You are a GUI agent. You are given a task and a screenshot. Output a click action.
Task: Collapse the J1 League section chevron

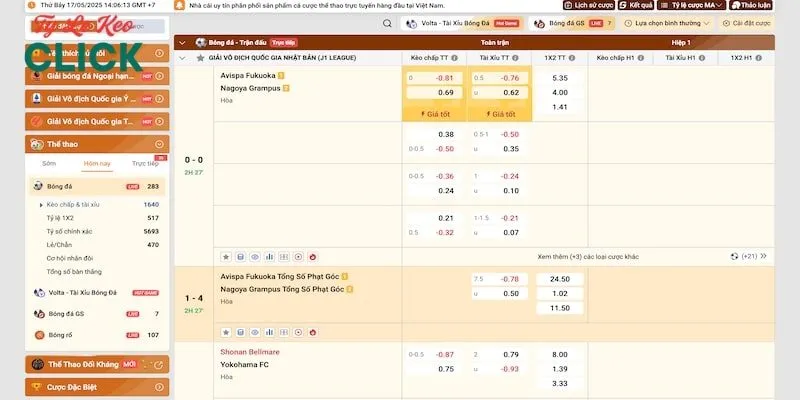(182, 58)
